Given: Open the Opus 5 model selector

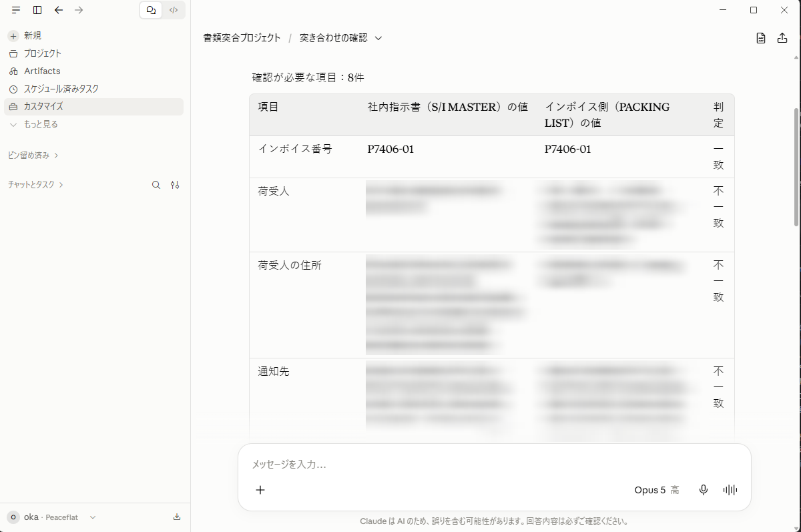Looking at the screenshot, I should point(657,490).
